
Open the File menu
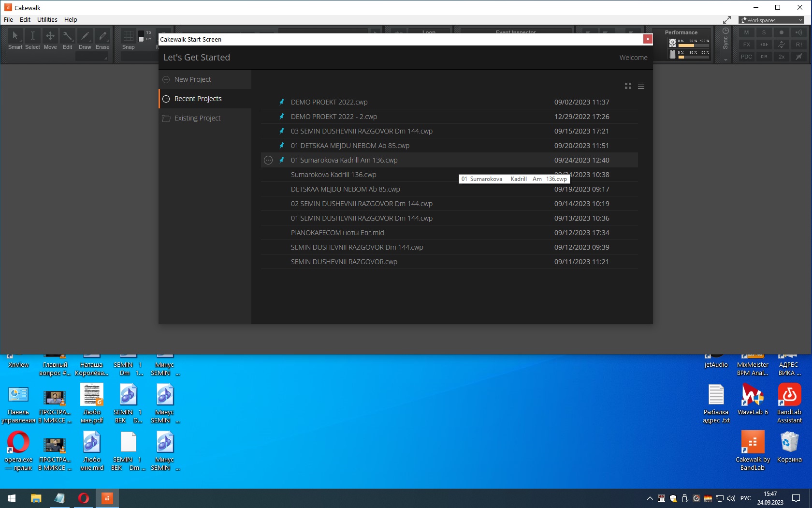[8, 20]
